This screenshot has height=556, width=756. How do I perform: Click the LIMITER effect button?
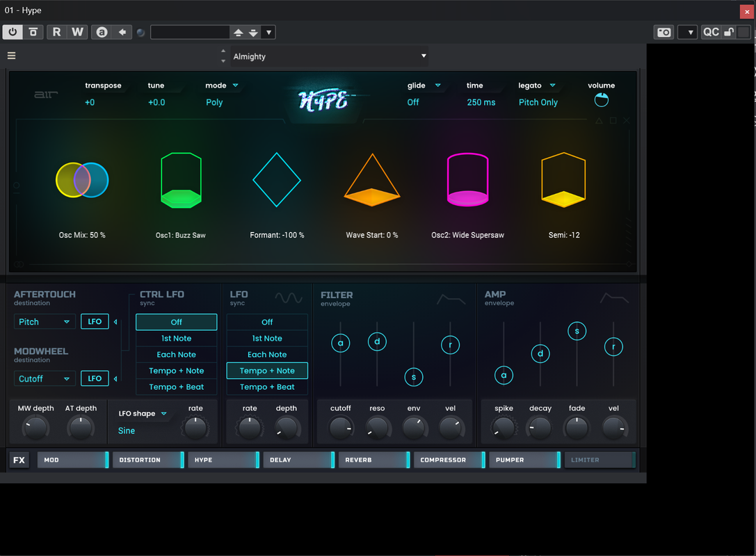tap(600, 460)
